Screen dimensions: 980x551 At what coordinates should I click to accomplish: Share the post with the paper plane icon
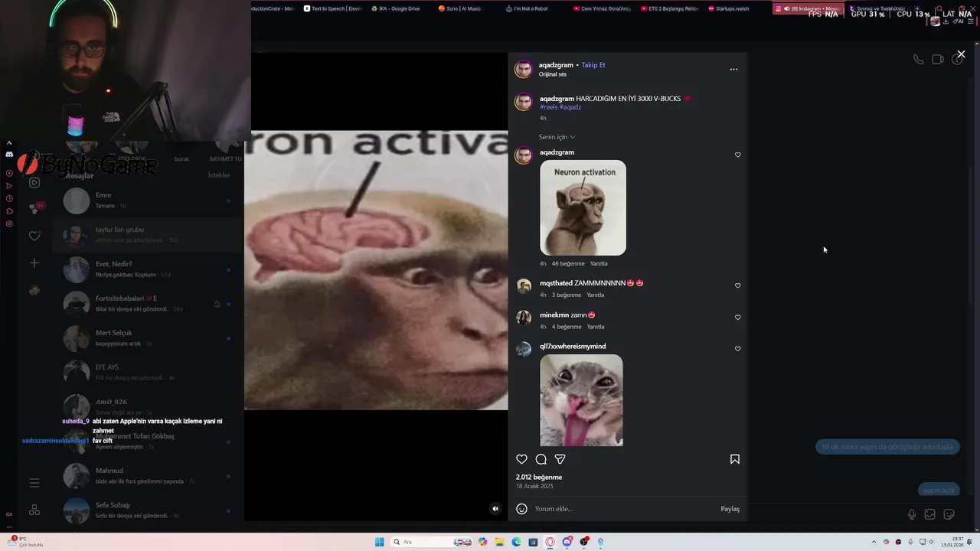560,459
